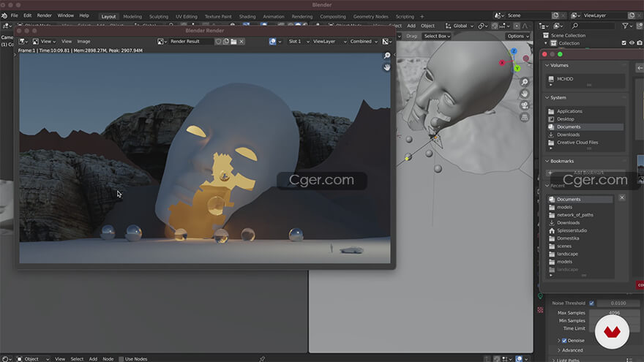644x362 pixels.
Task: Toggle camera view icon in 3D viewport
Action: click(525, 105)
